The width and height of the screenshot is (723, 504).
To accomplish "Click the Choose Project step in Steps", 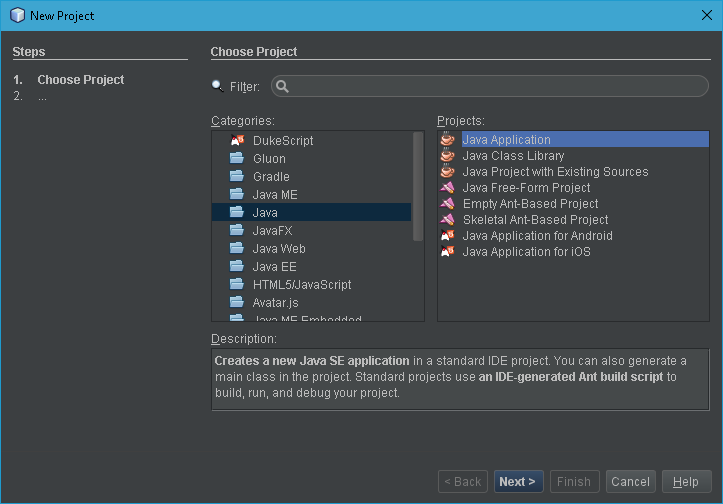I will 81,80.
